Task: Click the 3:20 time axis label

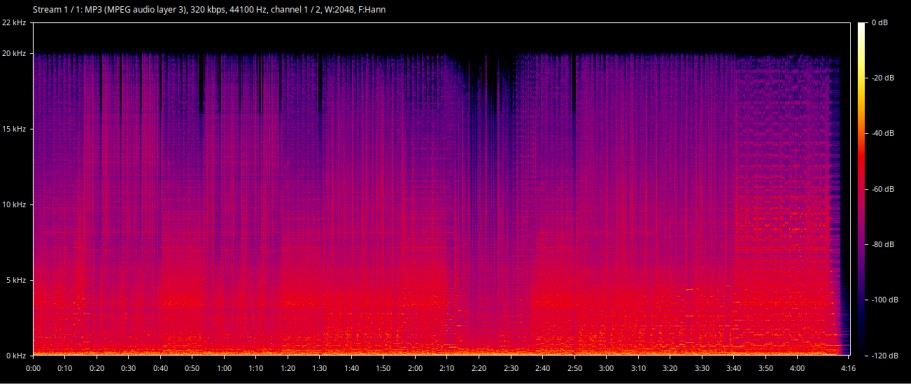Action: point(669,368)
